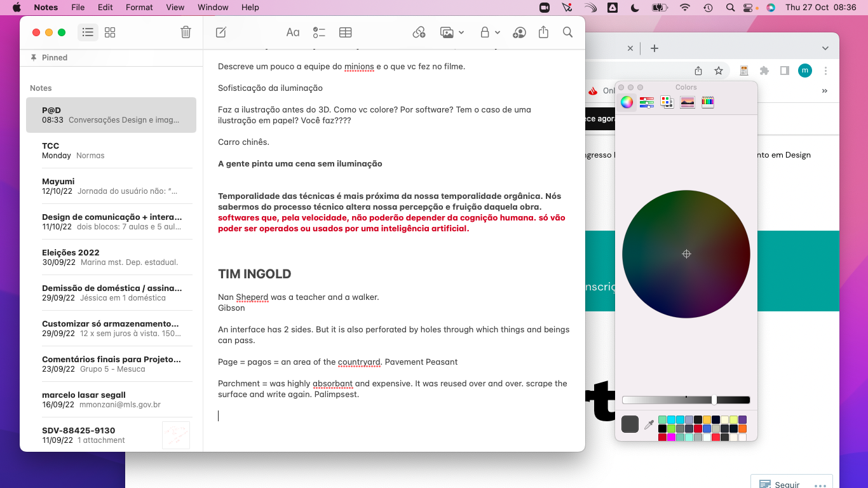This screenshot has height=488, width=868.
Task: Open the marcelo lasar segall note
Action: 111,400
